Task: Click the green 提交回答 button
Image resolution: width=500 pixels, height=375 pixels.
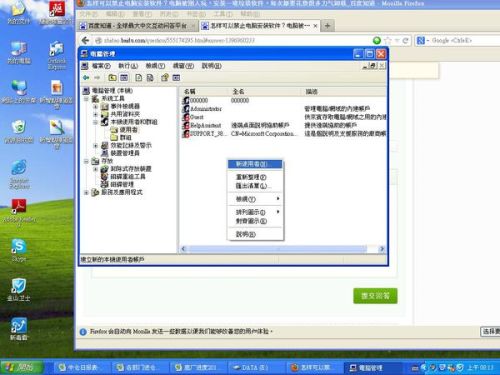Action: 375,296
